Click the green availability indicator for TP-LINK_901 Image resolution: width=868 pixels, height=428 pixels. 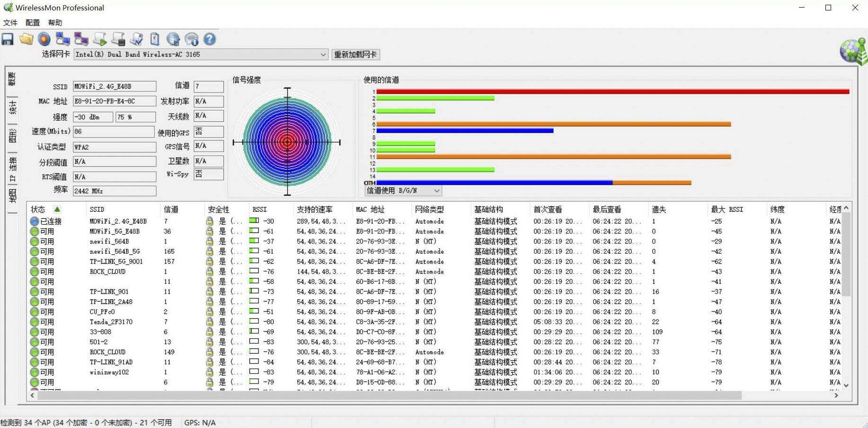click(35, 292)
